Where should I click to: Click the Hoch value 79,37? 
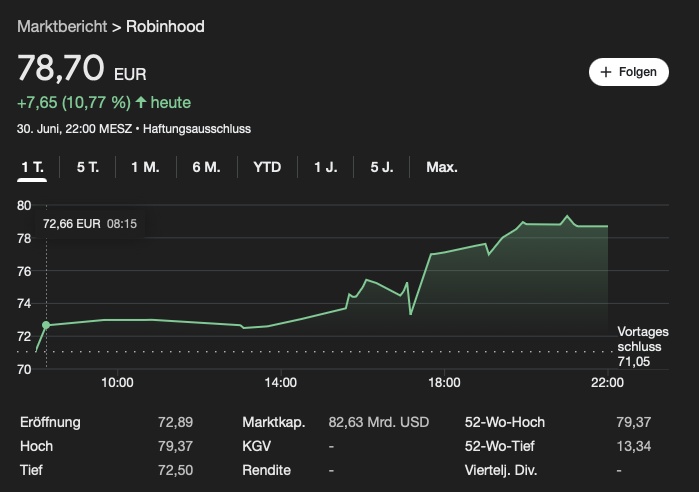tap(175, 446)
